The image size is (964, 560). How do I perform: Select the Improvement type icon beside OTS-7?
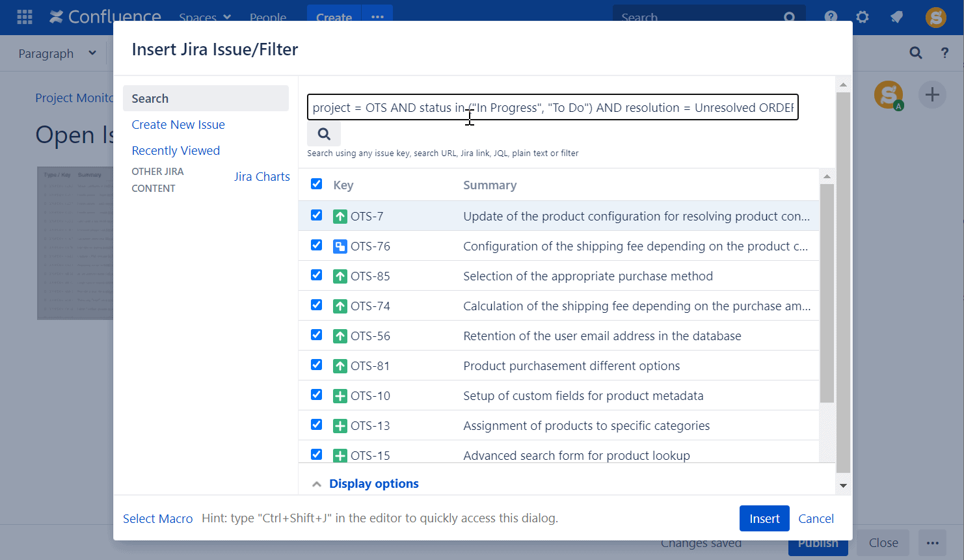pyautogui.click(x=339, y=215)
